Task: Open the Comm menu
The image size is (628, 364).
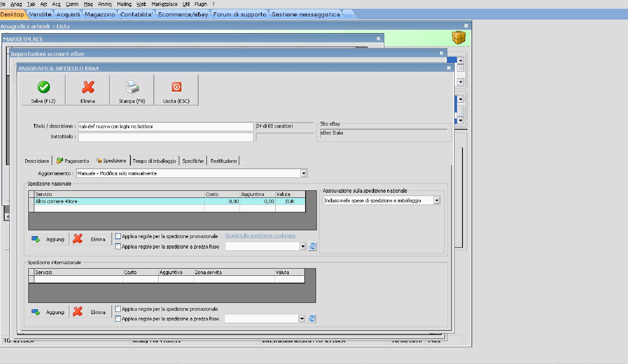Action: [x=72, y=4]
